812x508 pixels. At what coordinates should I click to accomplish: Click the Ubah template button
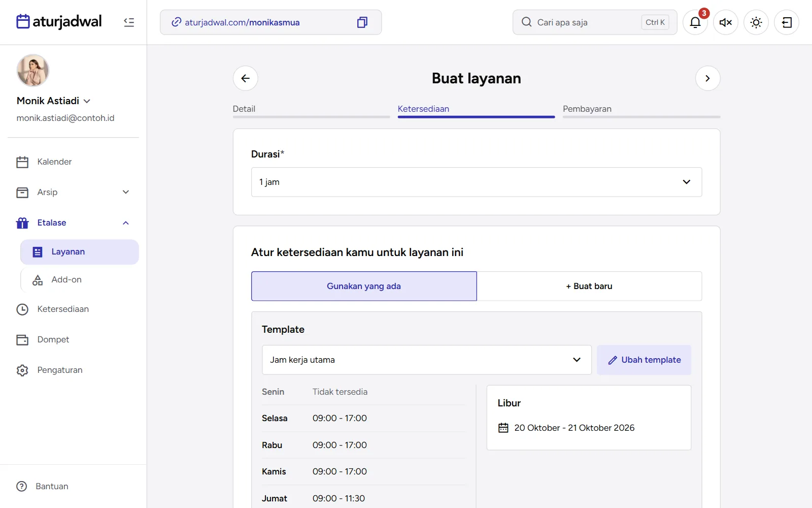[x=644, y=360]
